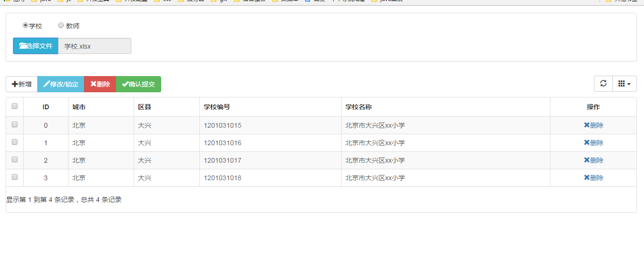Click the green 确认提交 button
Image resolution: width=644 pixels, height=279 pixels.
(138, 84)
